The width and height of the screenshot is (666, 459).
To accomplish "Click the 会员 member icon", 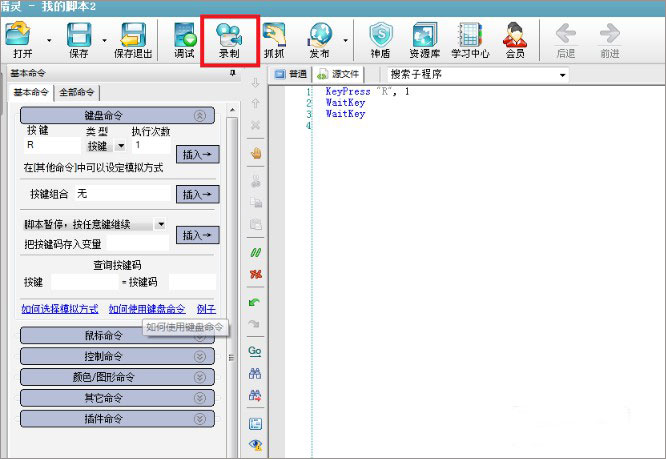I will click(x=514, y=41).
